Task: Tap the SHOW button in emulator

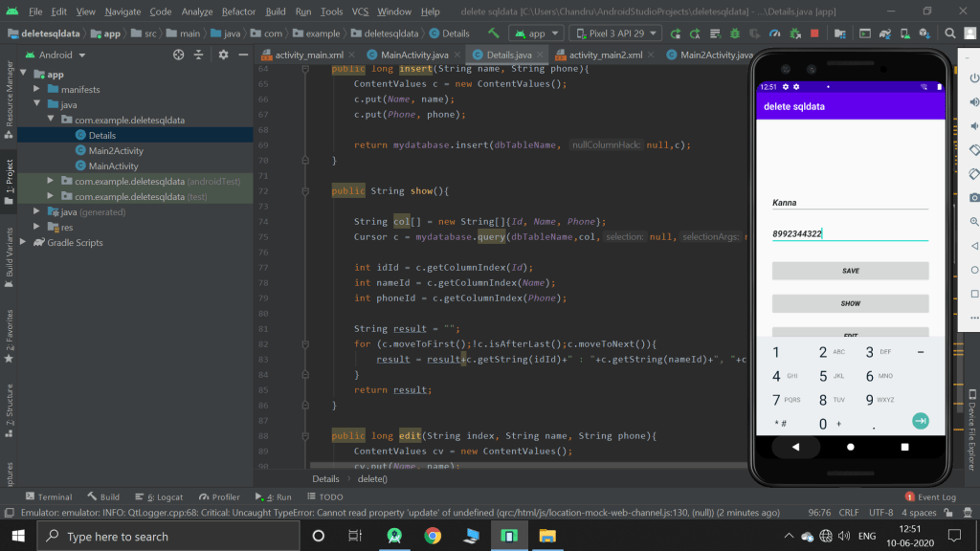Action: pos(850,303)
